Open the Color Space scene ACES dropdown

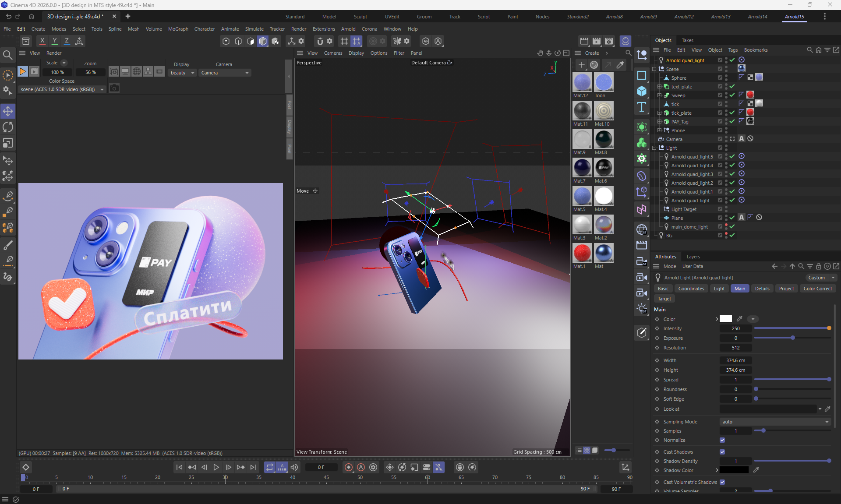click(62, 89)
